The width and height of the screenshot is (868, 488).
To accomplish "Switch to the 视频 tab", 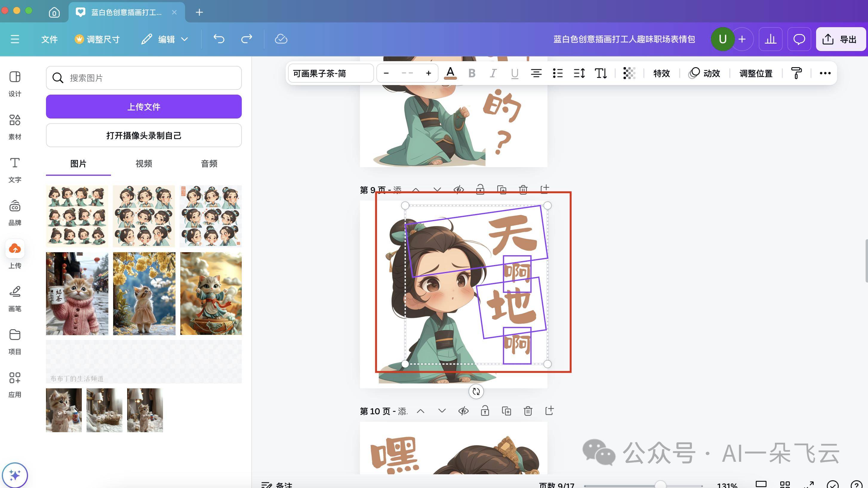I will (x=144, y=164).
